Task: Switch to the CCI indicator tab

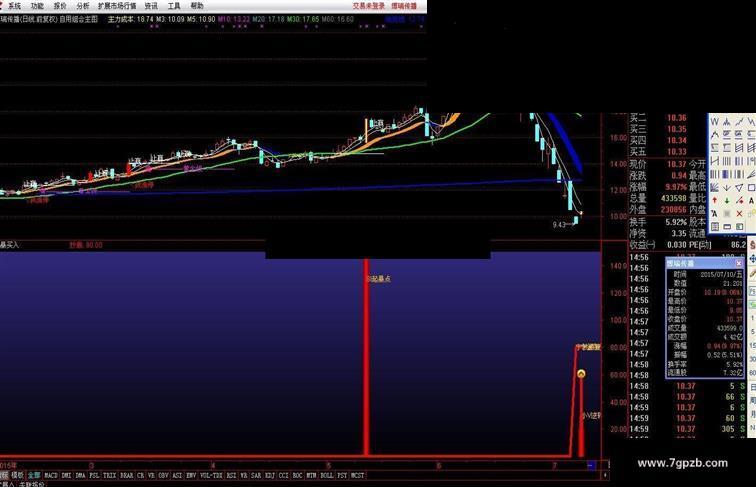Action: 283,475
